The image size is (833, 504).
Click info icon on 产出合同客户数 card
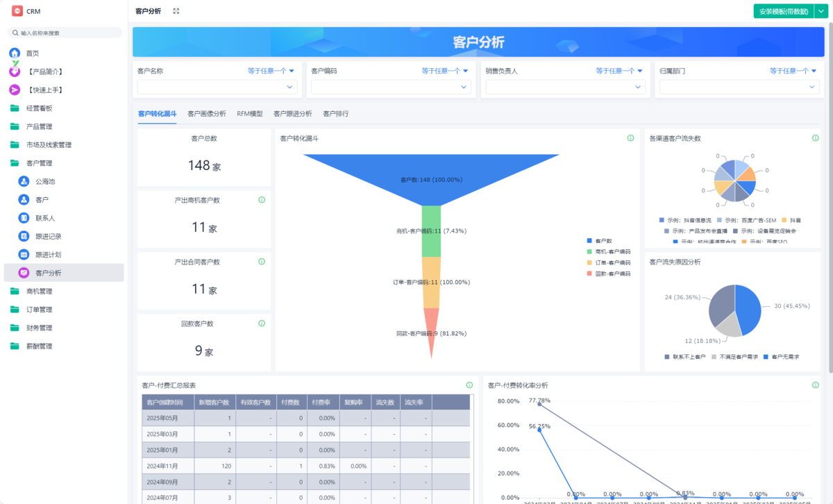[262, 262]
